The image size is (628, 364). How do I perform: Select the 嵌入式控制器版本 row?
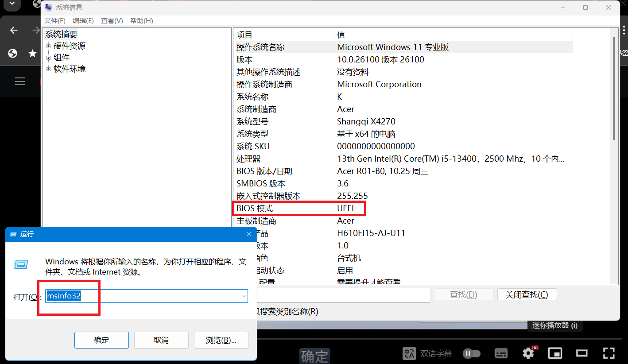click(x=403, y=196)
